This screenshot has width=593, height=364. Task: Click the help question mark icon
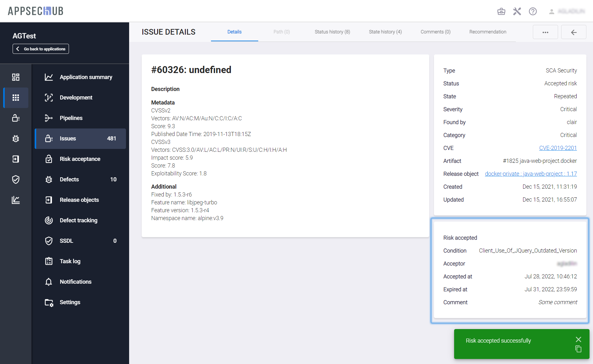(x=533, y=12)
